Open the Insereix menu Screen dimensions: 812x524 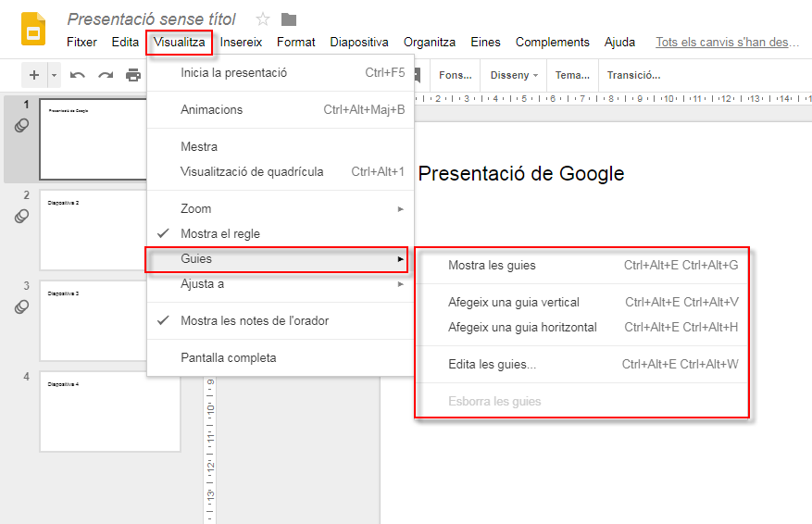pyautogui.click(x=241, y=42)
